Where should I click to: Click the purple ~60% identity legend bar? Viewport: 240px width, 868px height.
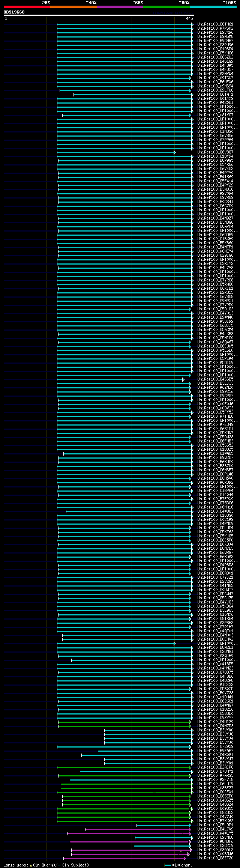pos(120,7)
